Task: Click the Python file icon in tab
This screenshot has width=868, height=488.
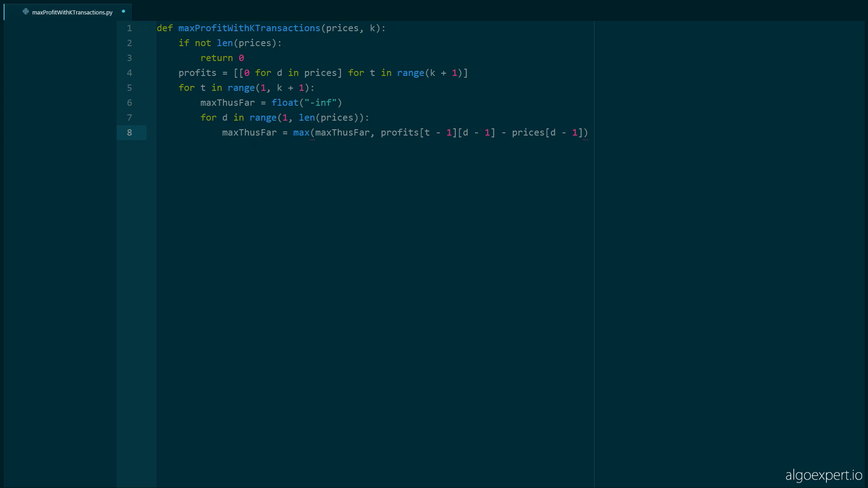Action: [x=26, y=12]
